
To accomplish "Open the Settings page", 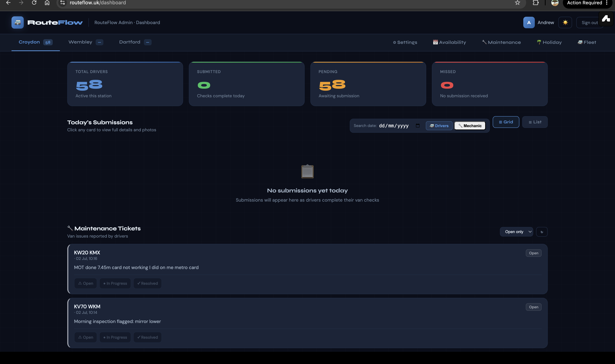I will (405, 42).
